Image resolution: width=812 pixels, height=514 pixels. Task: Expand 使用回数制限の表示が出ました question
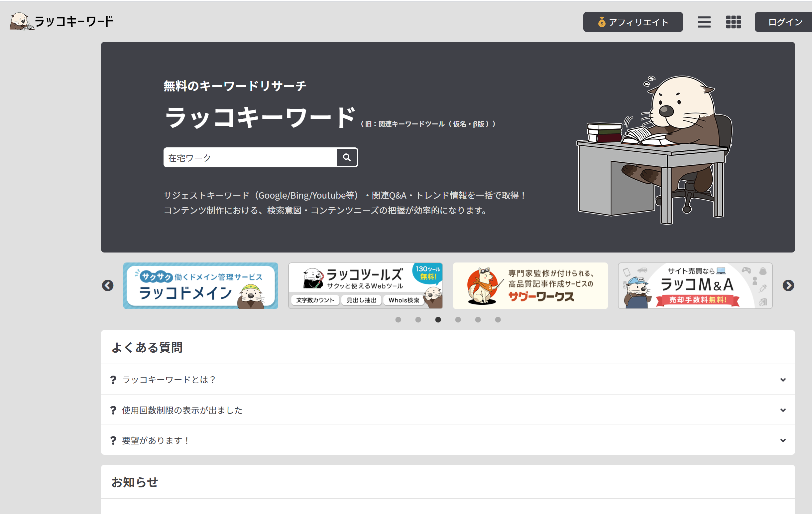pos(448,410)
